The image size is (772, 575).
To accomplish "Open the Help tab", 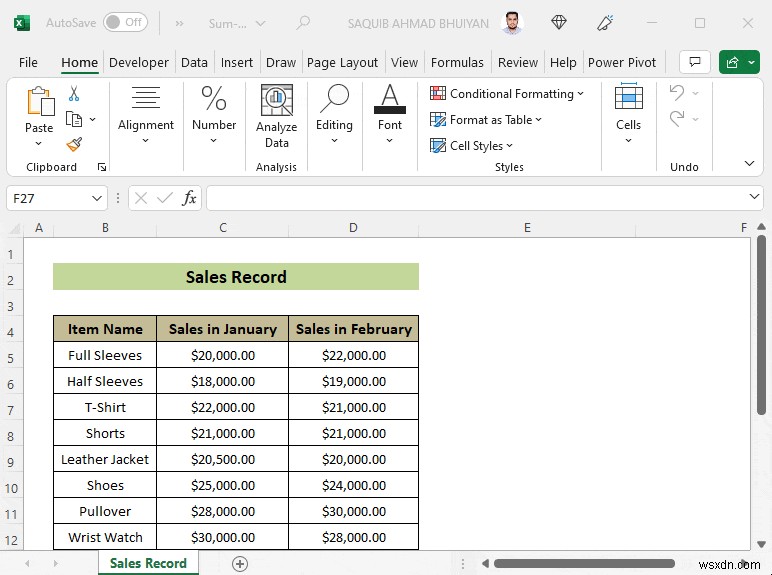I will [x=563, y=63].
